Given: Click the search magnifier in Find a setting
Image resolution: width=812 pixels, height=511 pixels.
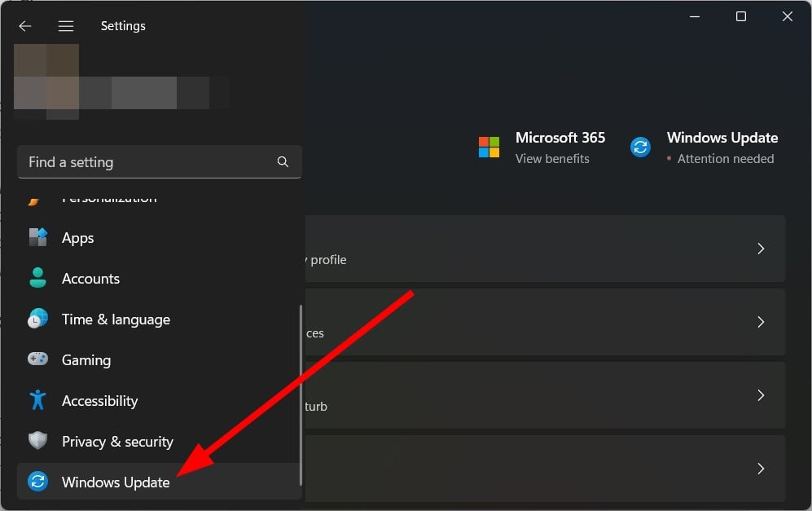Looking at the screenshot, I should click(283, 162).
